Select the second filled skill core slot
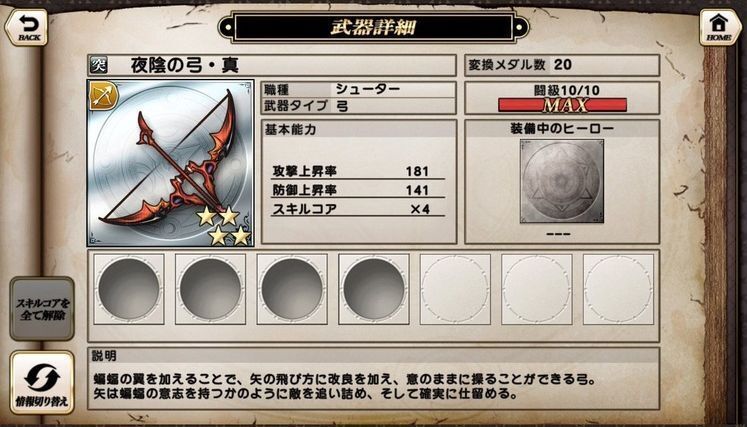 (x=211, y=289)
